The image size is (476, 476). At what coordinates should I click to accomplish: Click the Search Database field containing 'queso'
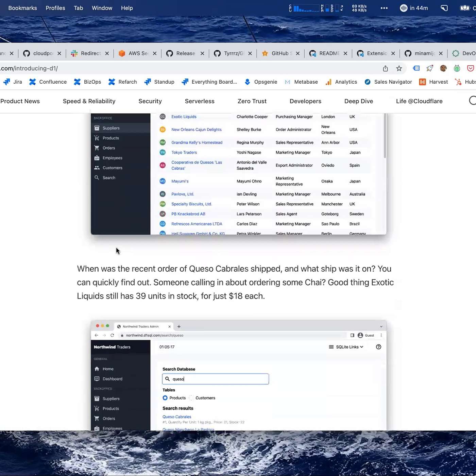216,379
